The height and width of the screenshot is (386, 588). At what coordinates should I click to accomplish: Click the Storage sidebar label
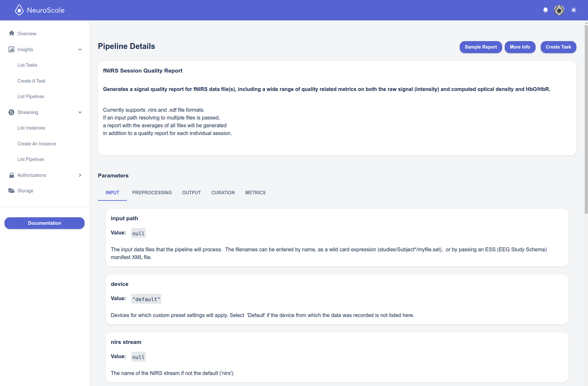click(25, 191)
